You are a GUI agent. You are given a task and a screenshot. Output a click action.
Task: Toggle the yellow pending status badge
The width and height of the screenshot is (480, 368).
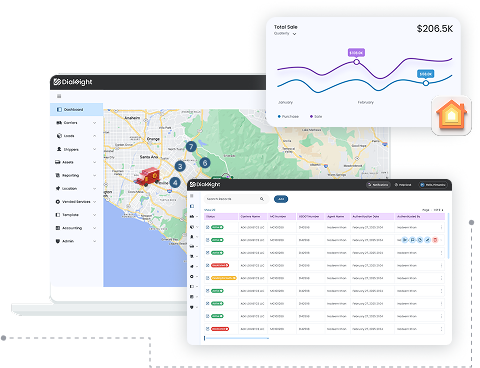click(x=224, y=278)
